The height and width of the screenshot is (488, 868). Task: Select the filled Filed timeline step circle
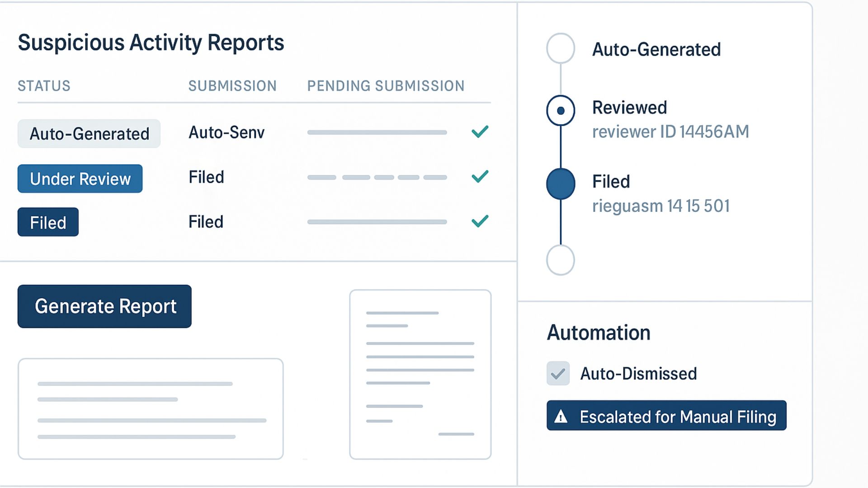point(561,184)
